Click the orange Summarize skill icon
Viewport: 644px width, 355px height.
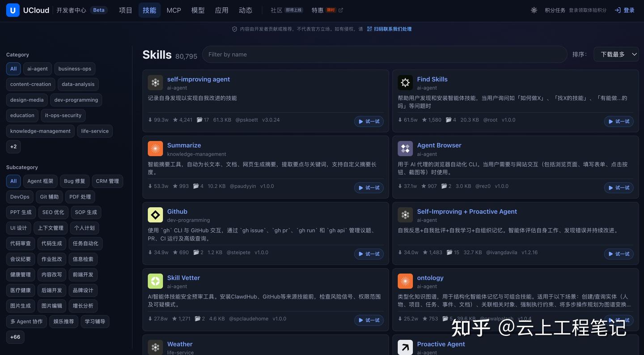[155, 149]
